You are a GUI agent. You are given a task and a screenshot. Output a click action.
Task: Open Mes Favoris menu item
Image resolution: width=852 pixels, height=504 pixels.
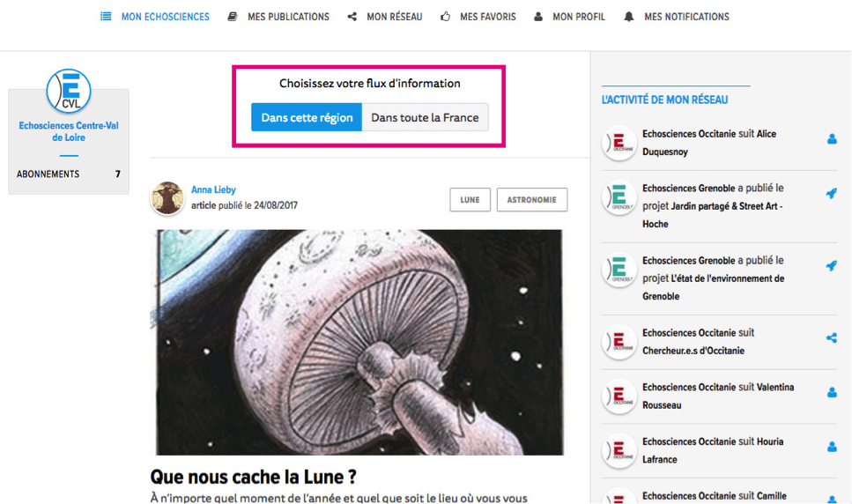(x=488, y=17)
